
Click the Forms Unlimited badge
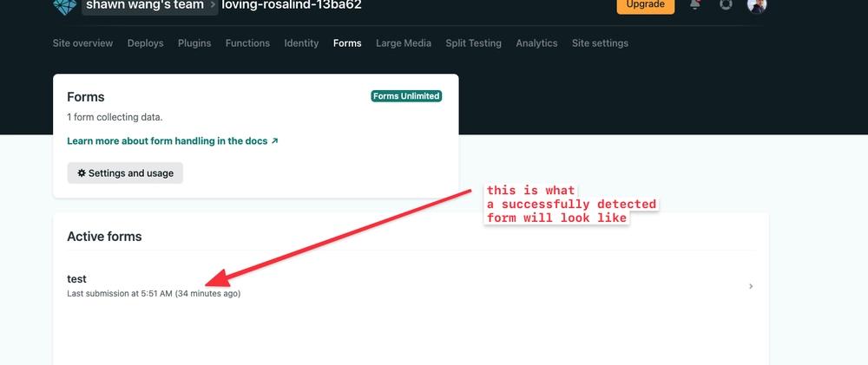[x=406, y=96]
